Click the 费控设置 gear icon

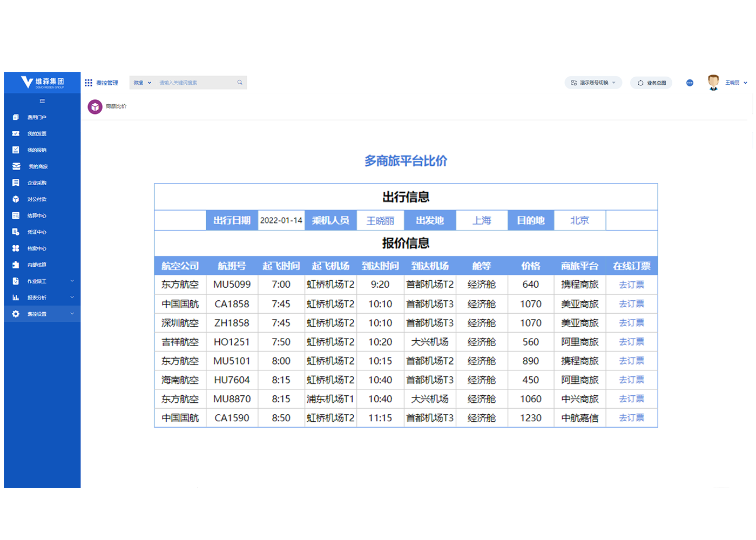coord(16,314)
